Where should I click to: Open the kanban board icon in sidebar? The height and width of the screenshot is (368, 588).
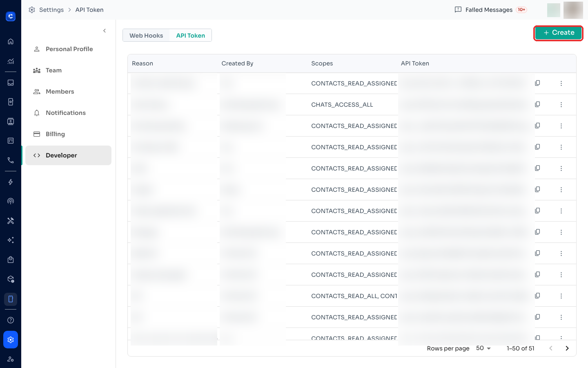pyautogui.click(x=11, y=141)
